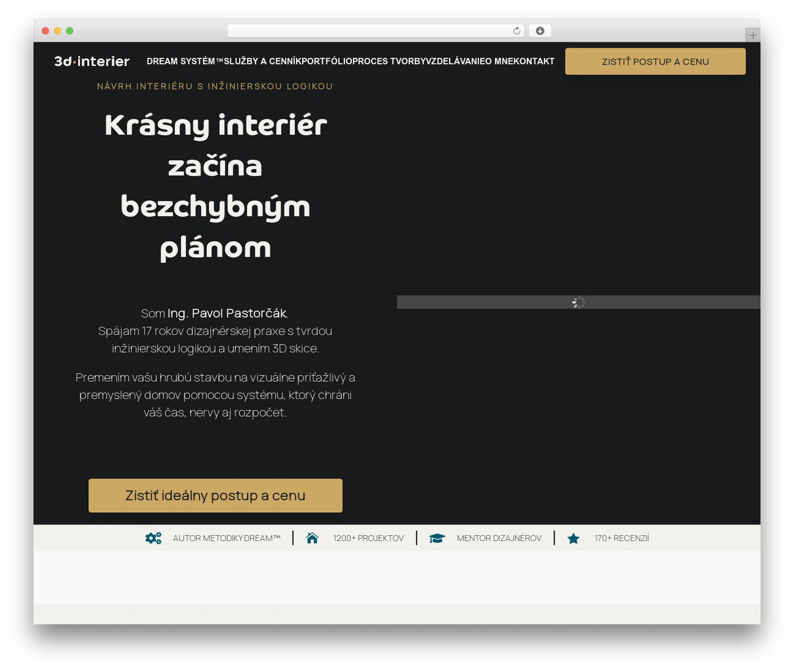Click the star icon beside 170+ recenzií
Screen dimensions: 794x672
pos(574,538)
